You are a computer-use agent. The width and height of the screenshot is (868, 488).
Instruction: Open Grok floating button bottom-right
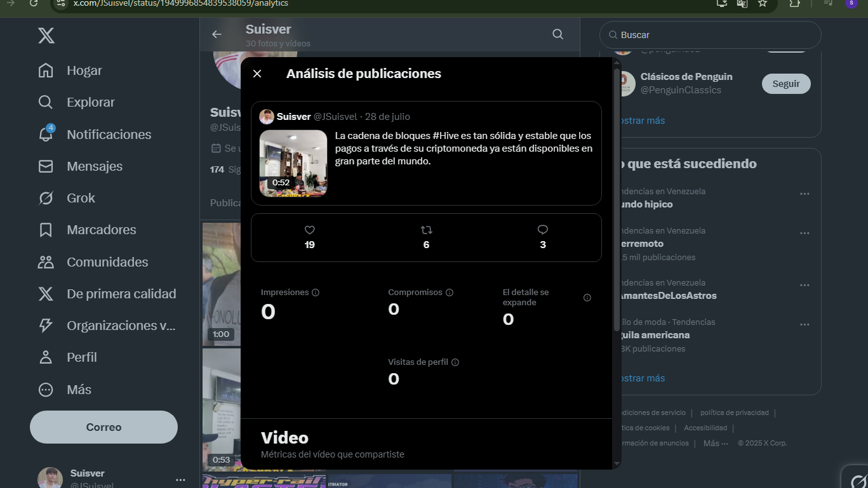pyautogui.click(x=857, y=479)
